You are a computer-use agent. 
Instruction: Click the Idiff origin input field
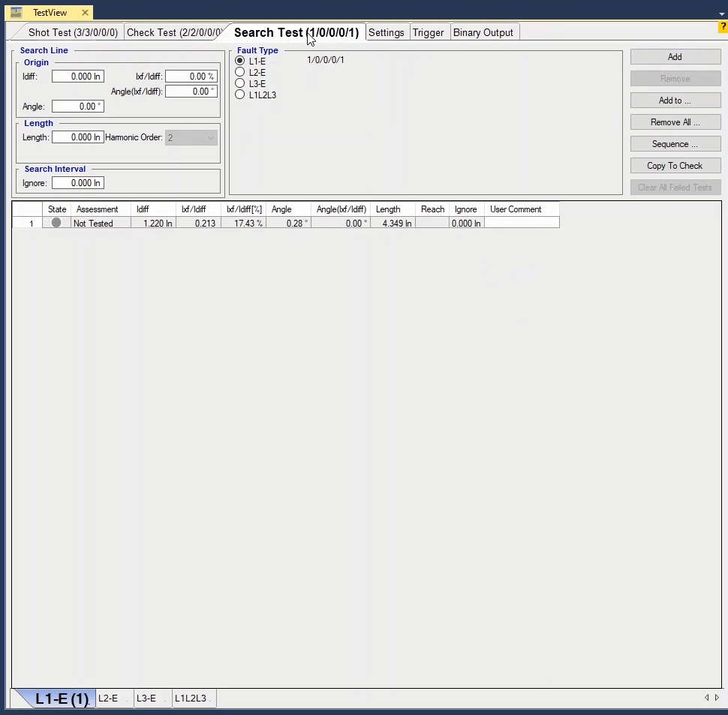click(77, 77)
